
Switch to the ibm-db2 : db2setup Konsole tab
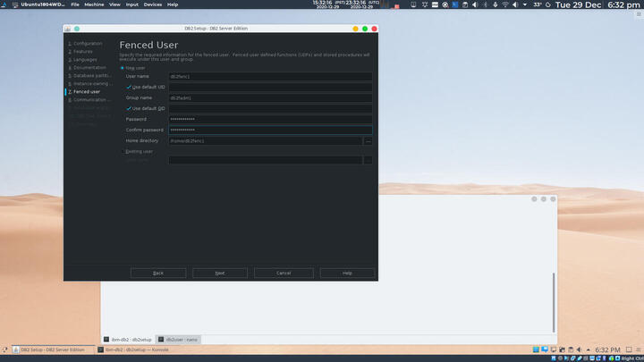pos(128,340)
